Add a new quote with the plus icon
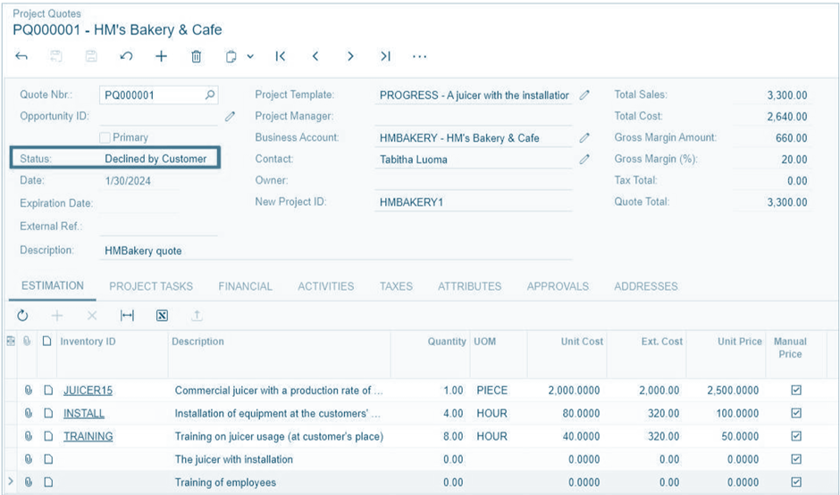The image size is (840, 495). (161, 56)
